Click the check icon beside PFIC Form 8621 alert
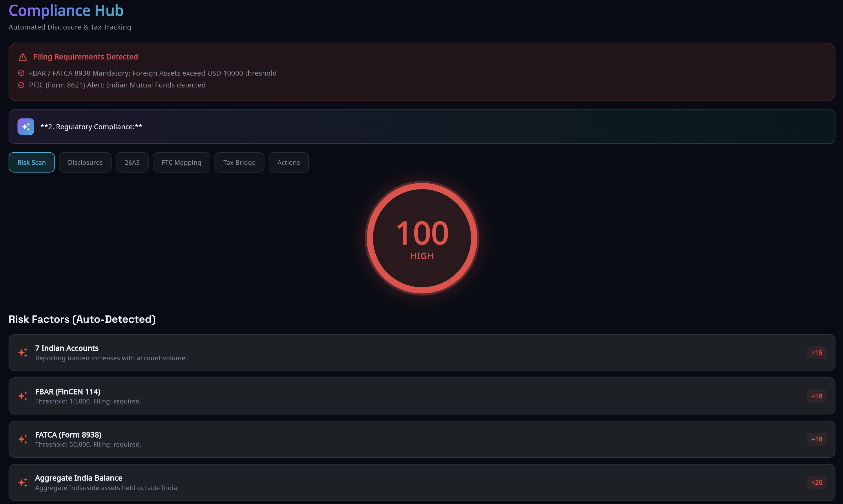Screen dimensions: 843x504 coord(21,85)
